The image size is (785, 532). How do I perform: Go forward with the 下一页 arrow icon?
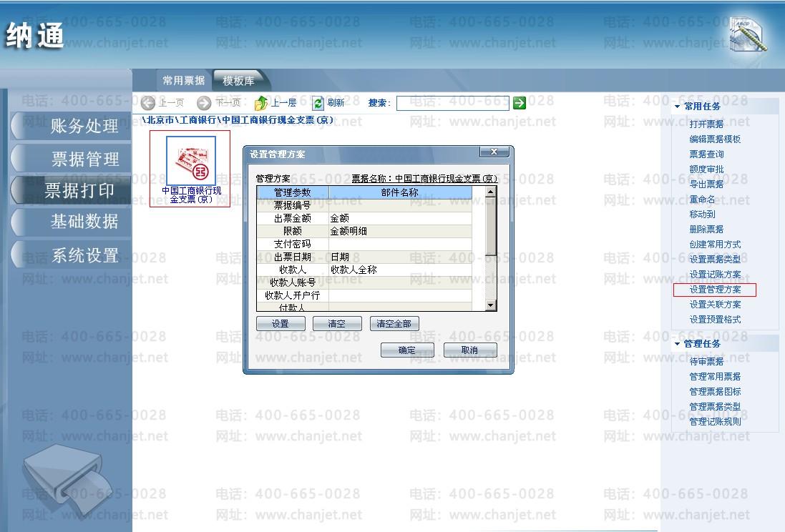click(x=204, y=103)
